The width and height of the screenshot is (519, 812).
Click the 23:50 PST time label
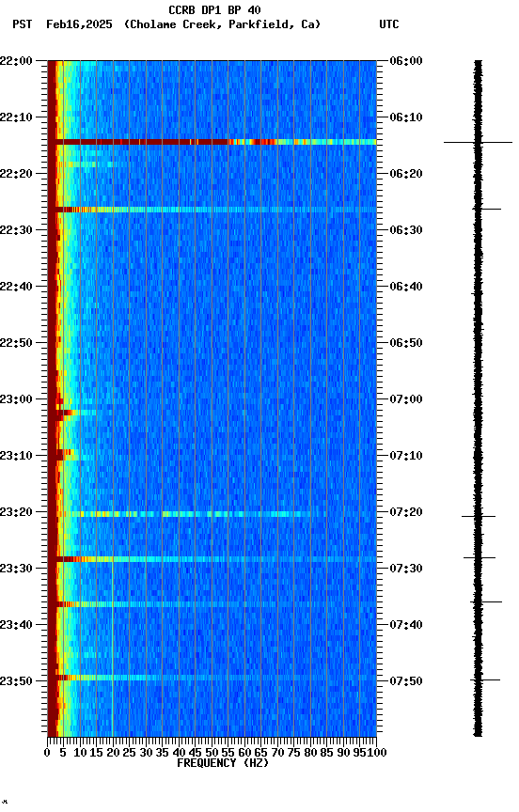16,681
